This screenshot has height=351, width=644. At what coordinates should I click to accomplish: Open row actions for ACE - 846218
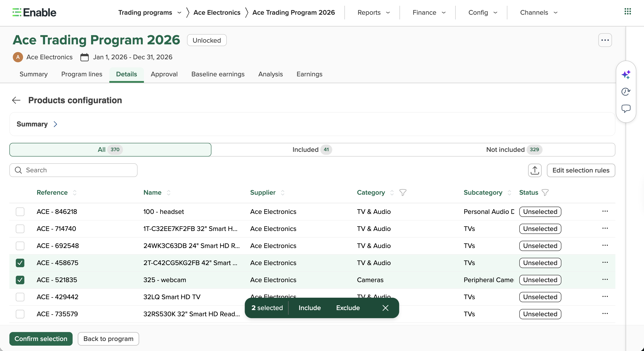click(x=605, y=212)
